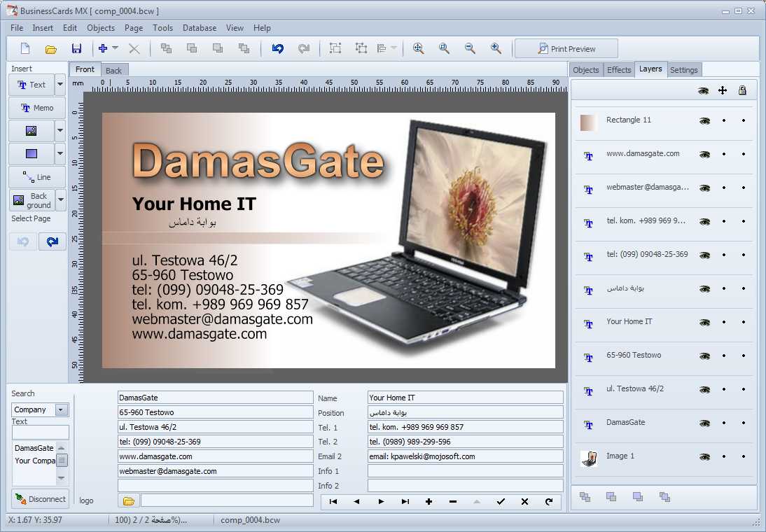The width and height of the screenshot is (766, 532).
Task: Delete the object with the toolbar X icon
Action: click(134, 48)
